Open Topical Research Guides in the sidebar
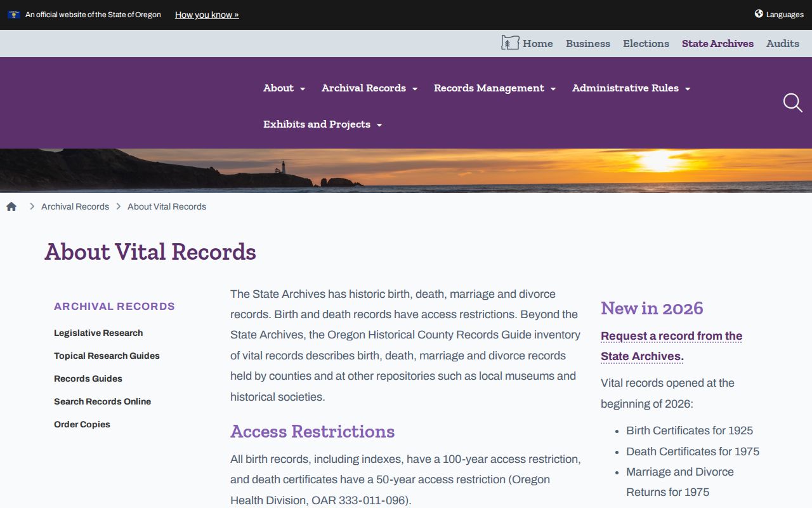The height and width of the screenshot is (508, 812). (107, 356)
